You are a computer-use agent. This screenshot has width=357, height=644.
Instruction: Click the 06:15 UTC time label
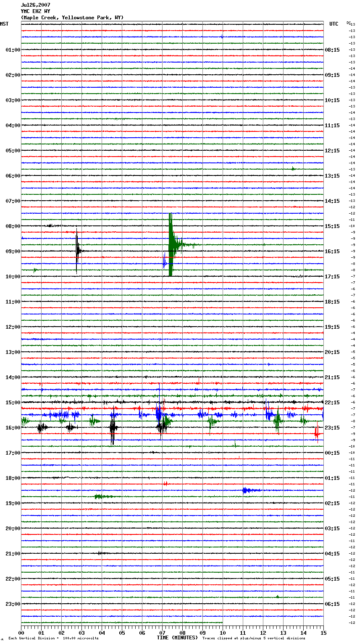(x=332, y=604)
